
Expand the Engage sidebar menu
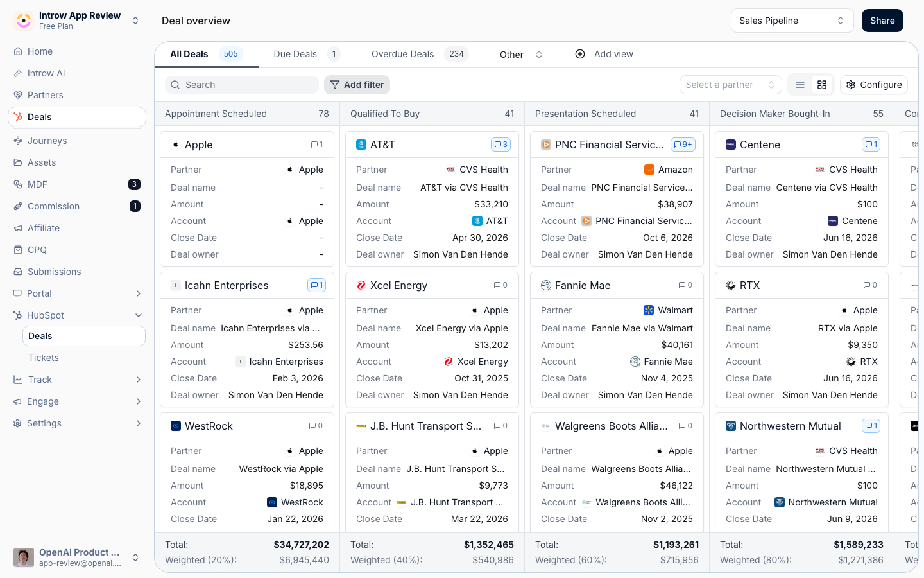[x=77, y=401]
